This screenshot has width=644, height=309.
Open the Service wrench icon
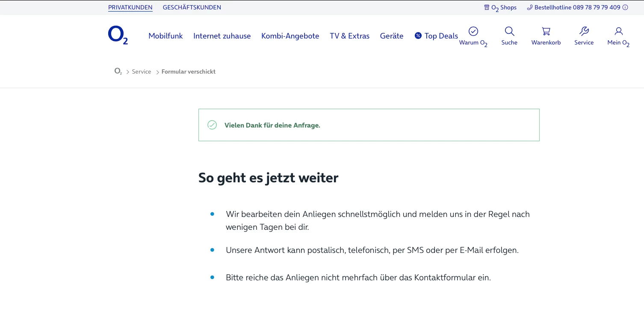coord(584,31)
